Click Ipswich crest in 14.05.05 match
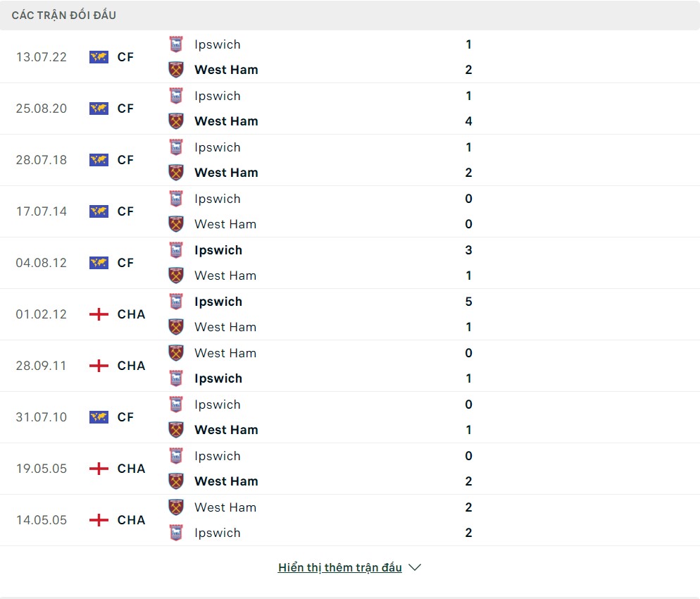Image resolution: width=700 pixels, height=599 pixels. (176, 533)
